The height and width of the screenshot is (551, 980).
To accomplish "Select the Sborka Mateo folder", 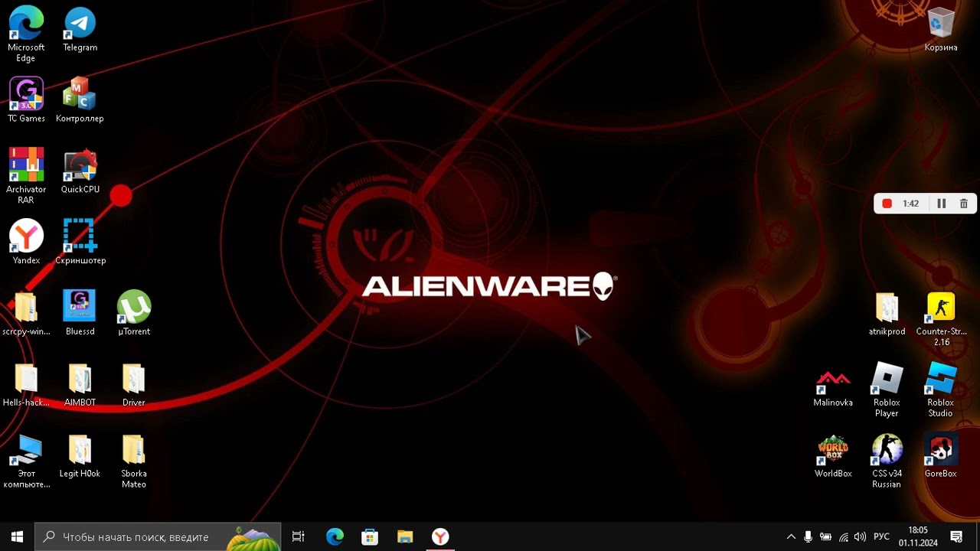I will point(134,461).
